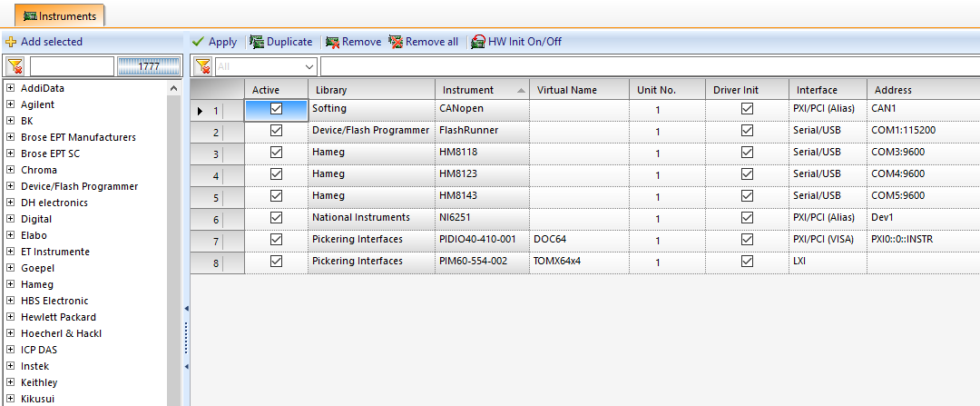Clear the instrument table filter icon

tap(204, 65)
